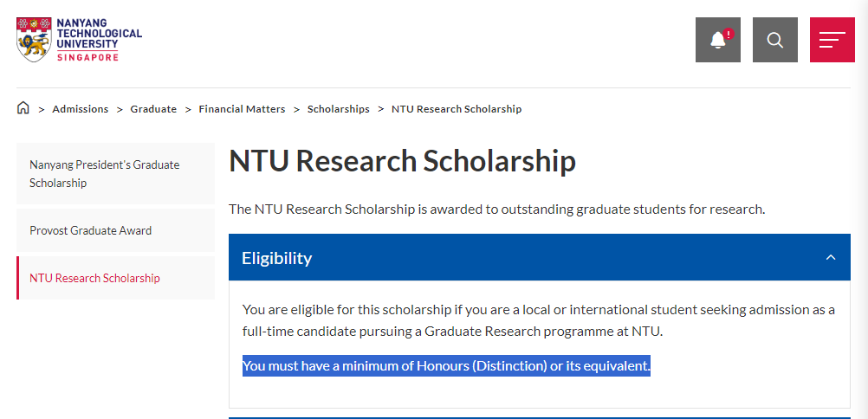The width and height of the screenshot is (868, 419).
Task: Select NTU Research Scholarship sidebar item
Action: pyautogui.click(x=116, y=278)
